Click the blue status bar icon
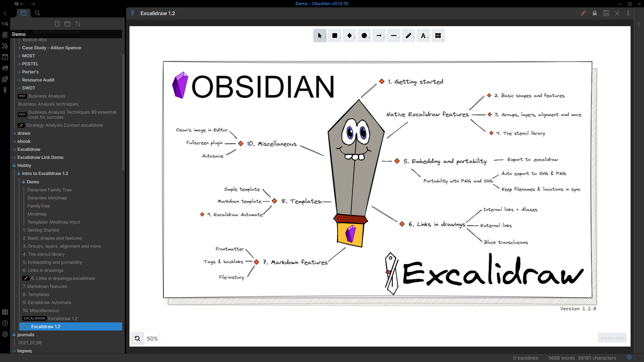Viewport: 644px width, 362px height. 629,357
